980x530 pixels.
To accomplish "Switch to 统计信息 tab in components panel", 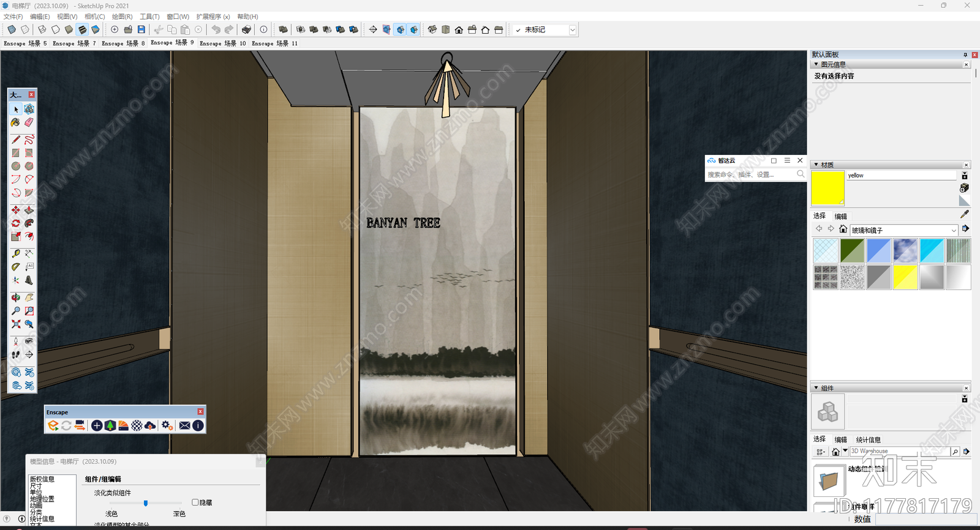I will coord(869,440).
